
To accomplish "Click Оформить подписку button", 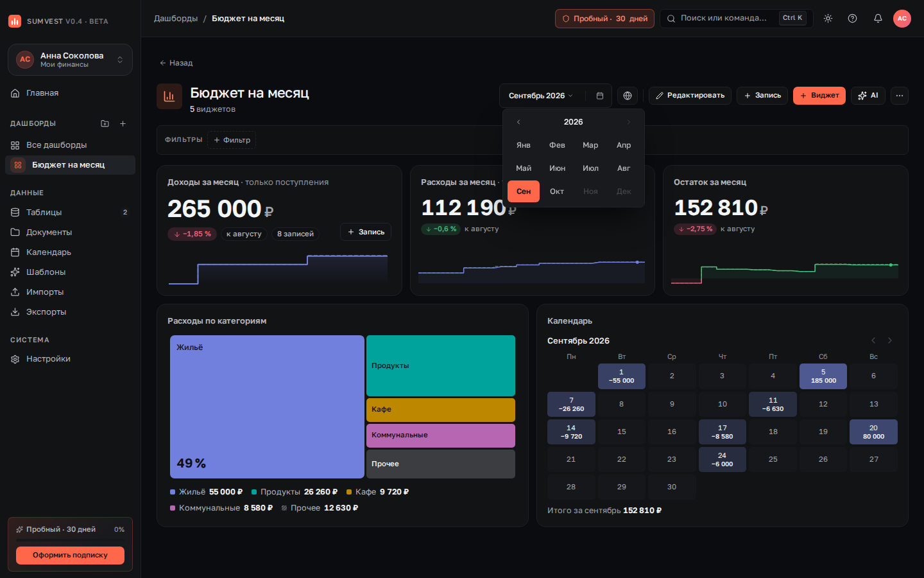I will point(70,556).
